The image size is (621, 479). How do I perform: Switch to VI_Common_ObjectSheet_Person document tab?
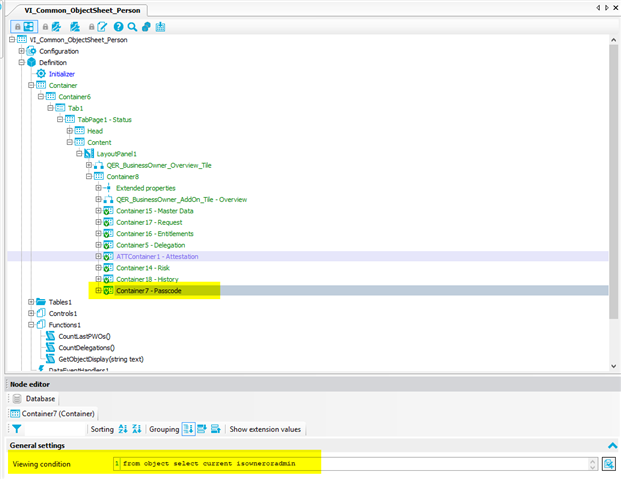pos(82,10)
